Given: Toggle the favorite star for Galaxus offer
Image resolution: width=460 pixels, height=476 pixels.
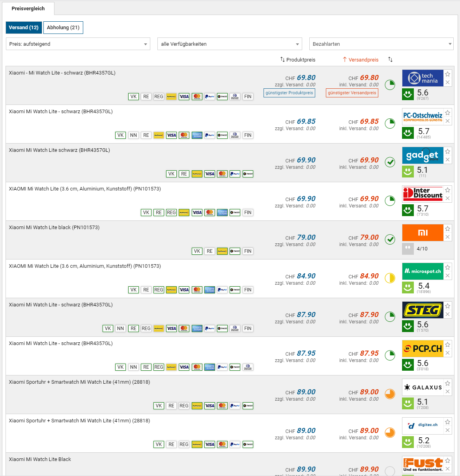Looking at the screenshot, I should pyautogui.click(x=447, y=383).
